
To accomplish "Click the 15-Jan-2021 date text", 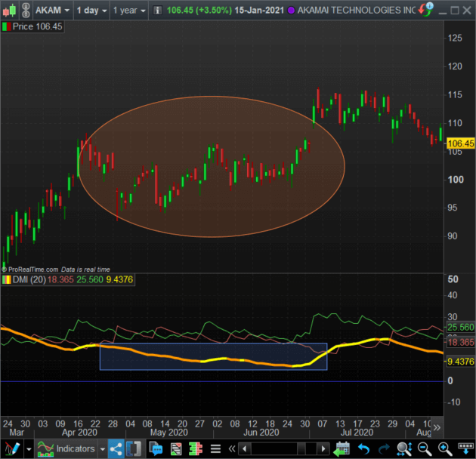I will [259, 11].
